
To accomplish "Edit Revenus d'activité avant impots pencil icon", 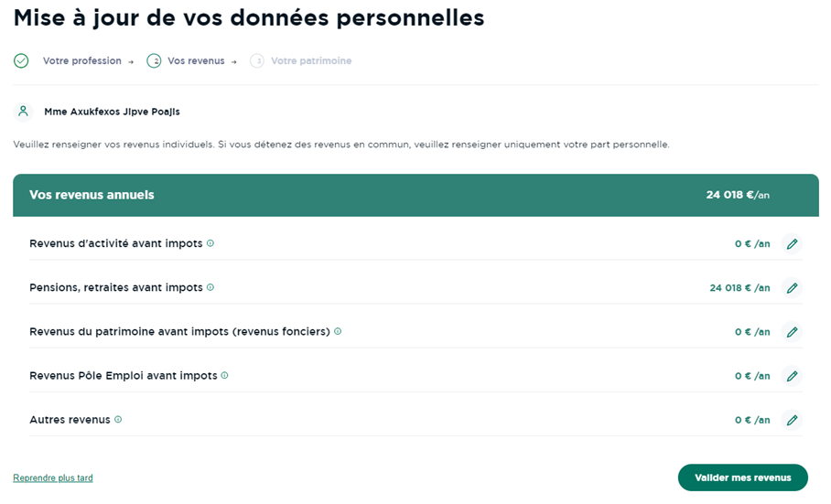I will (792, 244).
